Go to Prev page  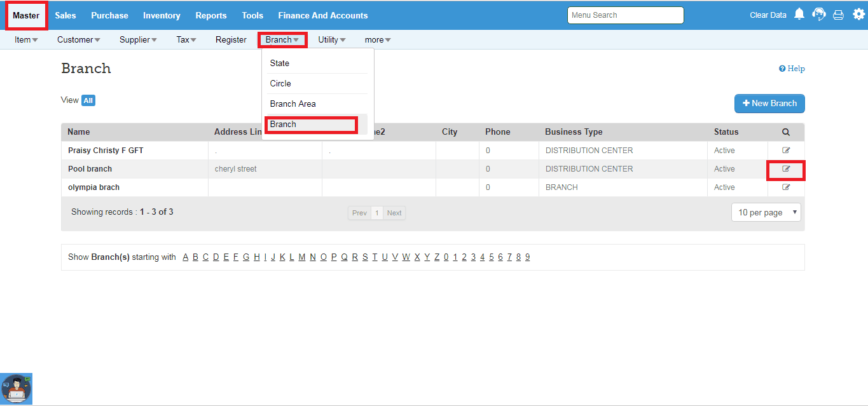tap(359, 213)
